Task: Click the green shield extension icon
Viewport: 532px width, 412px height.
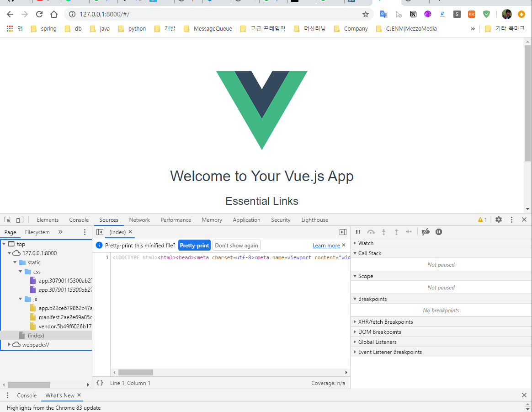Action: 486,14
